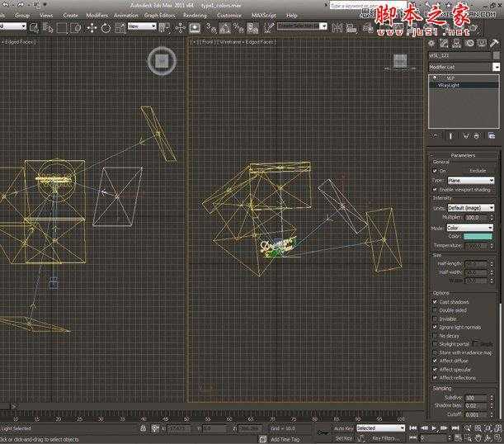Toggle Percent Snap icon
The height and width of the screenshot is (444, 504).
click(x=238, y=28)
